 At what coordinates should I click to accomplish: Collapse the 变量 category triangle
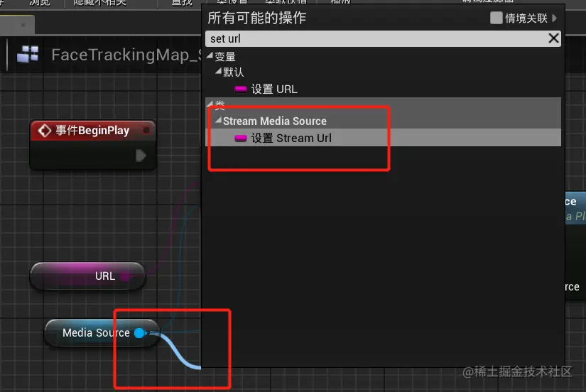point(210,55)
